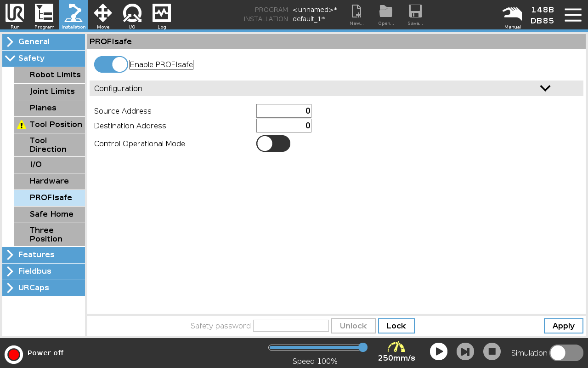The height and width of the screenshot is (368, 588).
Task: Click the Apply button
Action: coord(564,326)
